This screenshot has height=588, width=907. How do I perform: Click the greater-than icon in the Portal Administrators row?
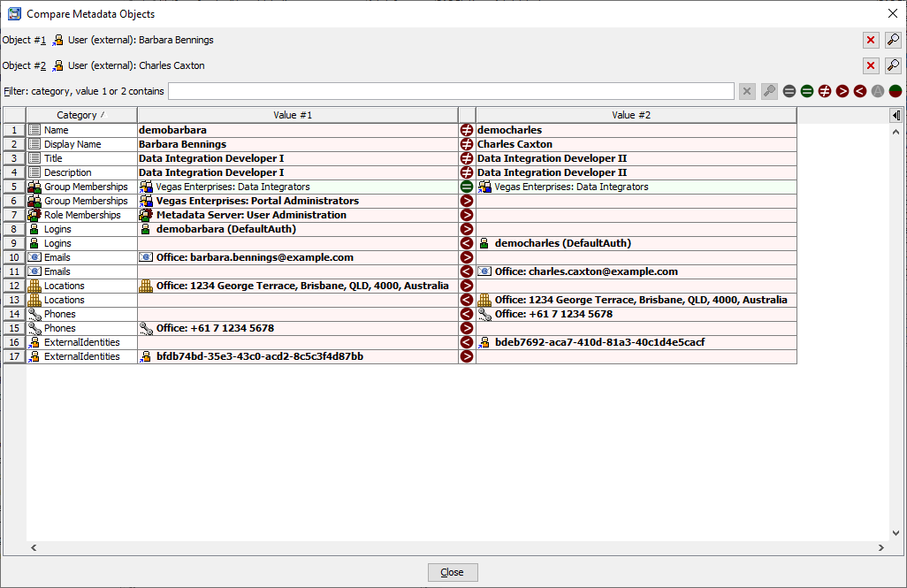coord(467,201)
